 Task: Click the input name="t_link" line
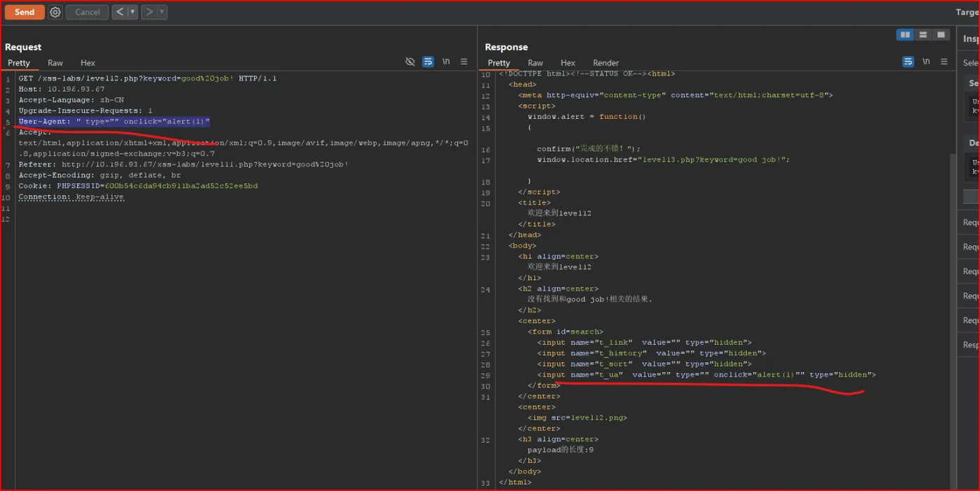click(644, 342)
